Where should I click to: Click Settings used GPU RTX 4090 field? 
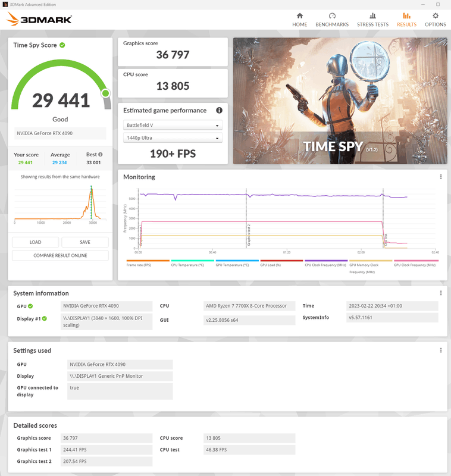(x=120, y=365)
